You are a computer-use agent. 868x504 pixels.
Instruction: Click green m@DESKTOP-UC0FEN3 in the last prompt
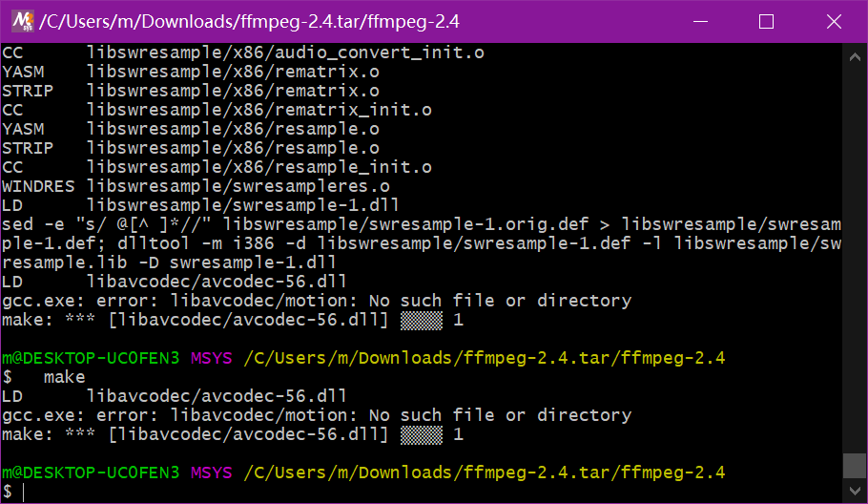90,472
